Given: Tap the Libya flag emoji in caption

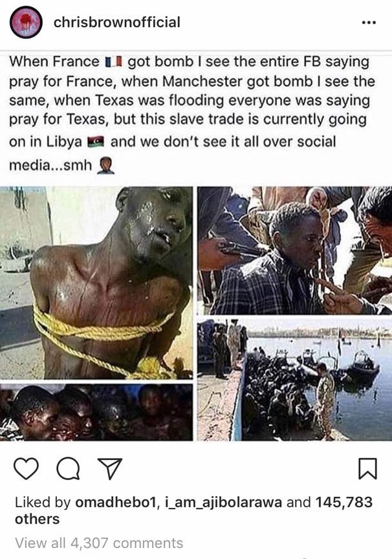Looking at the screenshot, I should (x=95, y=142).
